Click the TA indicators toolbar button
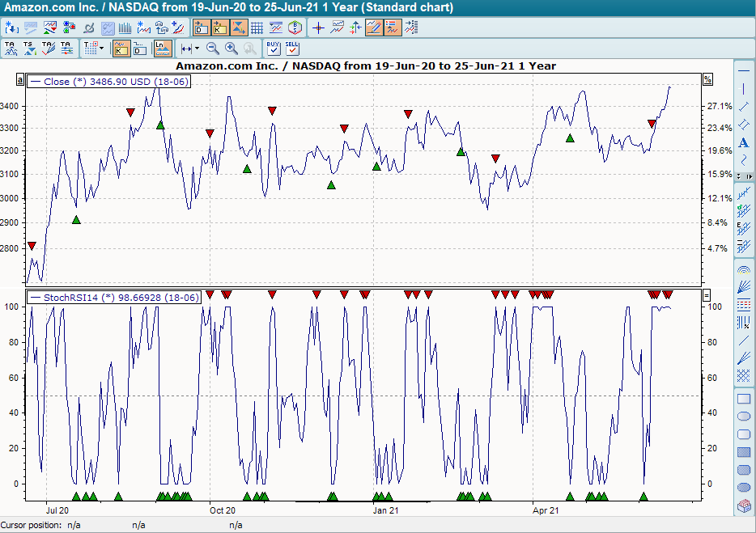This screenshot has width=756, height=533. (x=10, y=47)
